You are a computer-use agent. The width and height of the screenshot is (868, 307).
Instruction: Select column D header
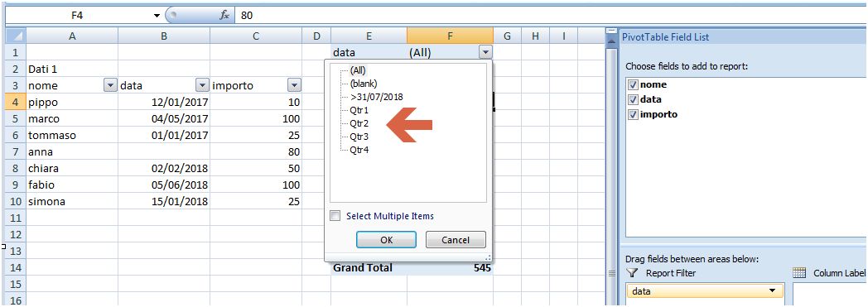click(x=316, y=36)
